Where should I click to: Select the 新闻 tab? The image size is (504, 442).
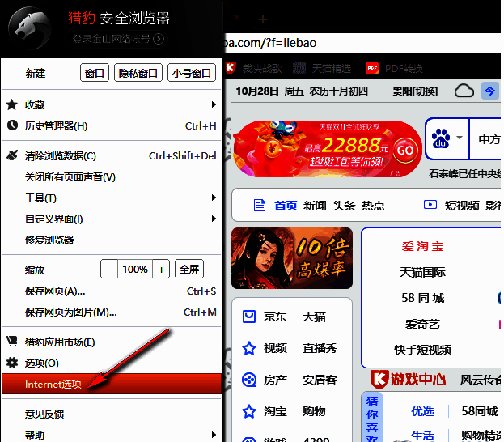point(315,206)
